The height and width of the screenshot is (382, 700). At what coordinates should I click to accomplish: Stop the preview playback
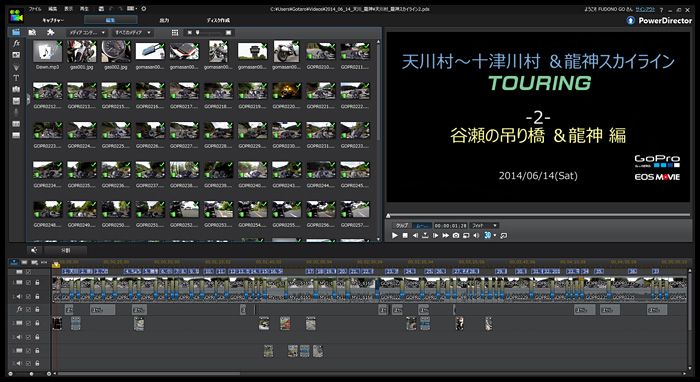coord(405,235)
